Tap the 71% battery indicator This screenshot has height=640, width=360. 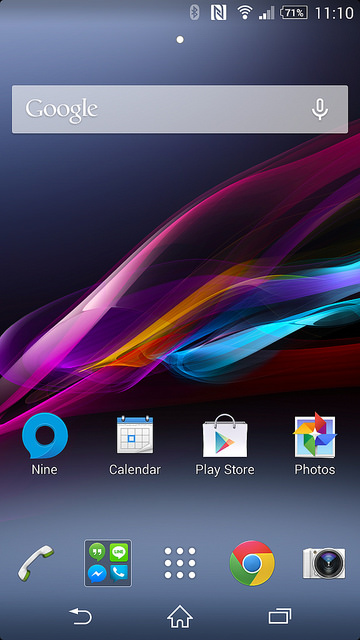(x=294, y=13)
